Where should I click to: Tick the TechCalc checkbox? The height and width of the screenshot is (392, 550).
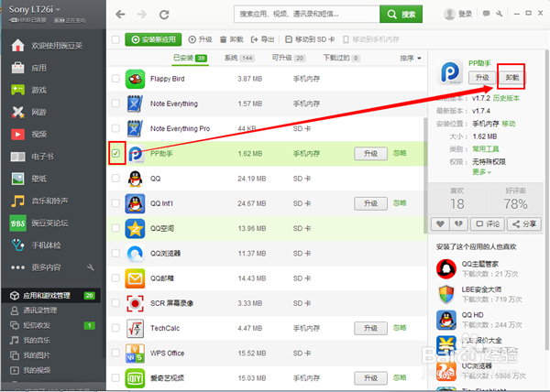coord(115,328)
